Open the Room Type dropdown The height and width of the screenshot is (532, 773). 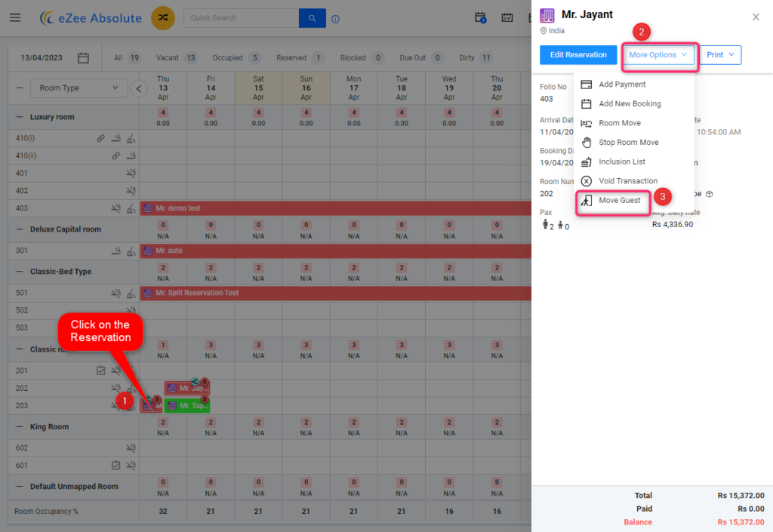(79, 88)
